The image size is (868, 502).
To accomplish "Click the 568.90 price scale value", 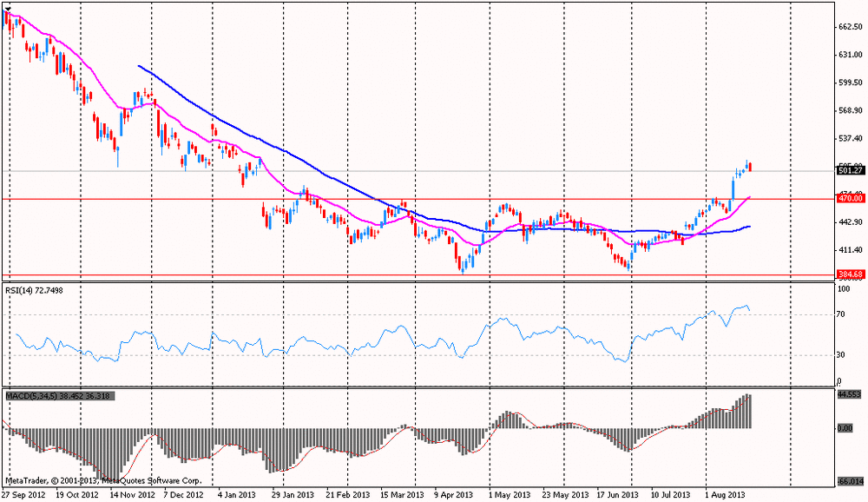I will pos(851,110).
